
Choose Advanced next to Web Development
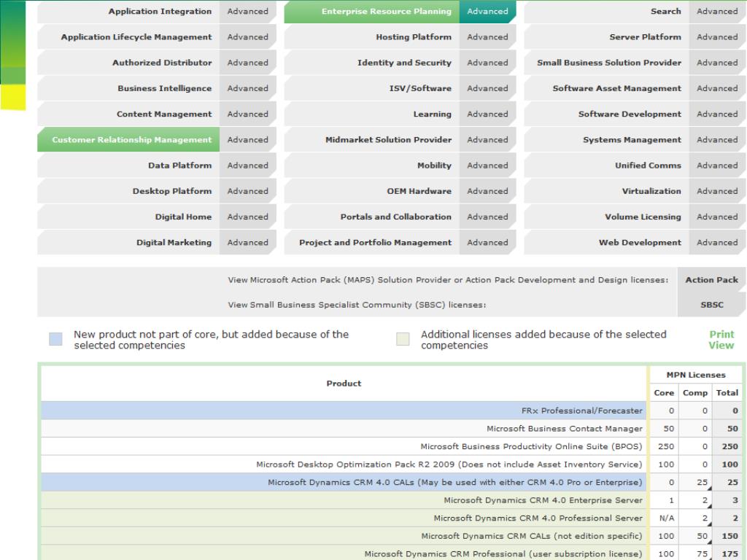[x=718, y=243]
